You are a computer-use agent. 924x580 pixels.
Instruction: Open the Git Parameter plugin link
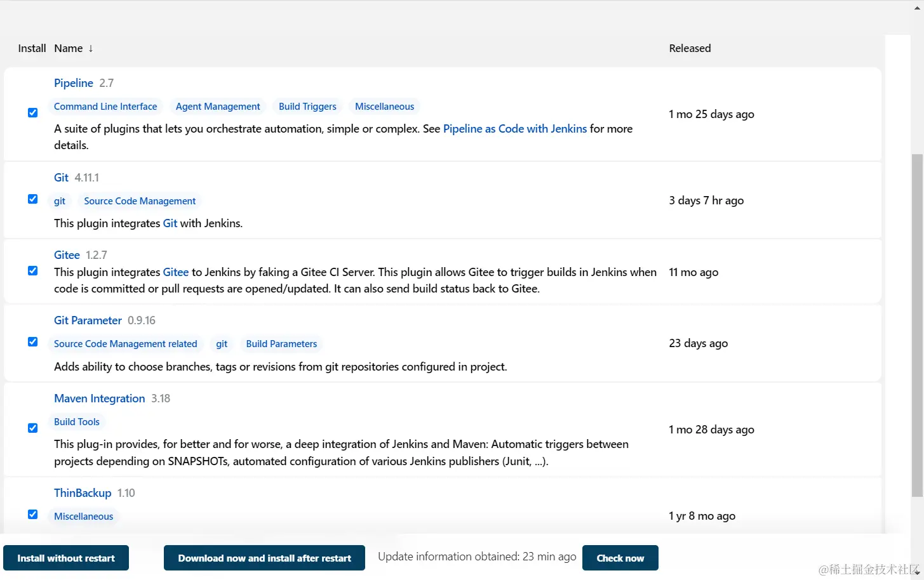pos(88,320)
